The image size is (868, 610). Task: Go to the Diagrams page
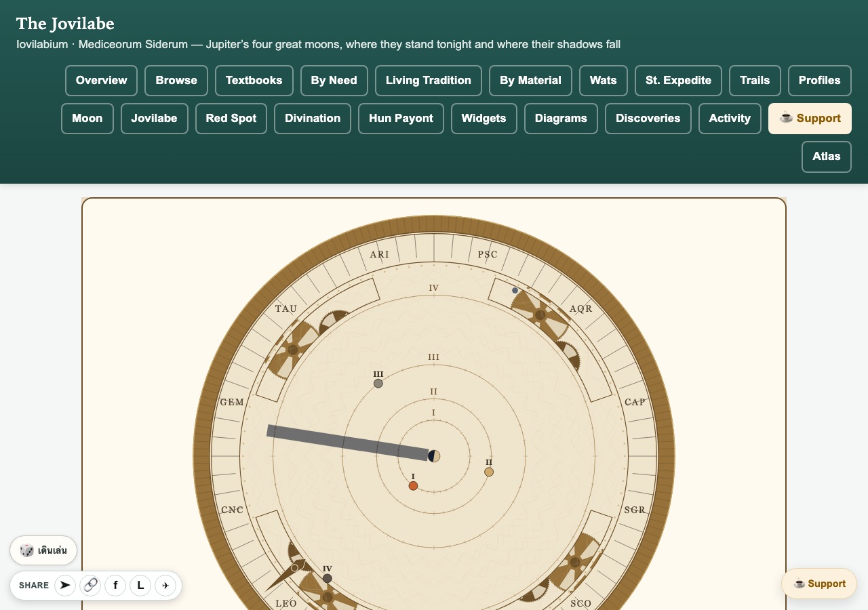pos(561,119)
